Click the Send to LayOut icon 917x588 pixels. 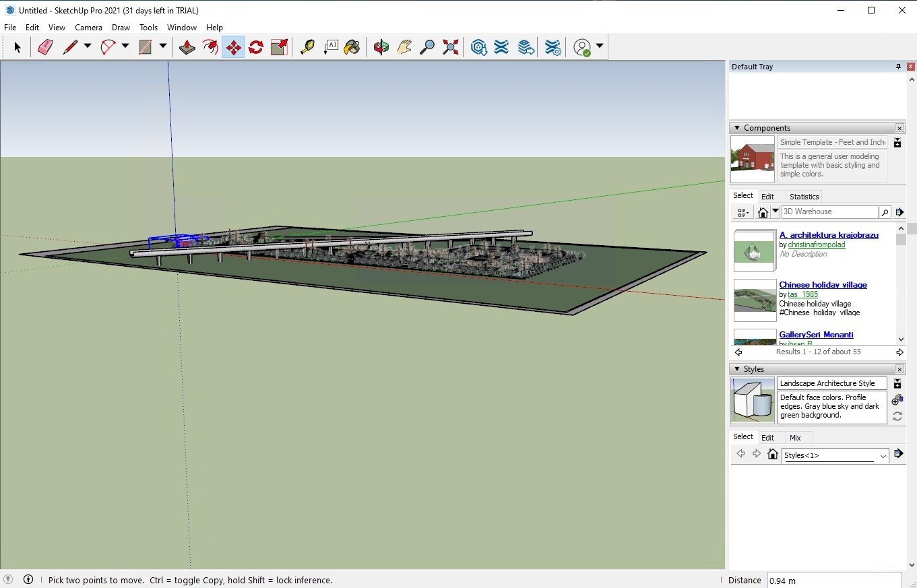tap(526, 47)
